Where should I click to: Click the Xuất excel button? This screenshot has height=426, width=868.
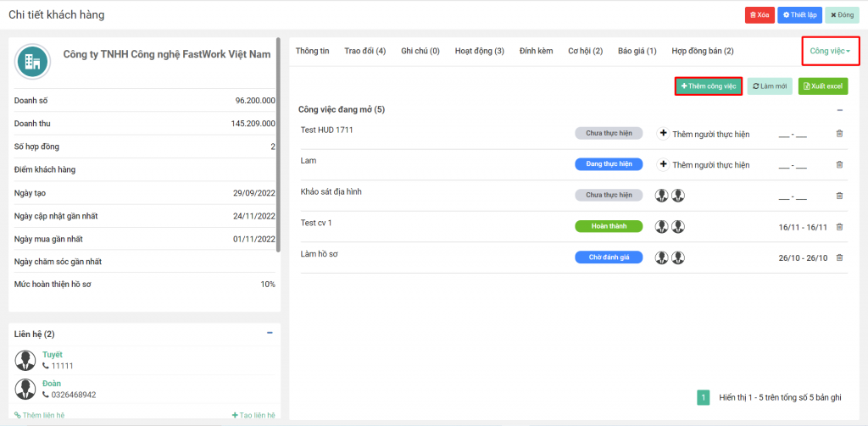[822, 86]
